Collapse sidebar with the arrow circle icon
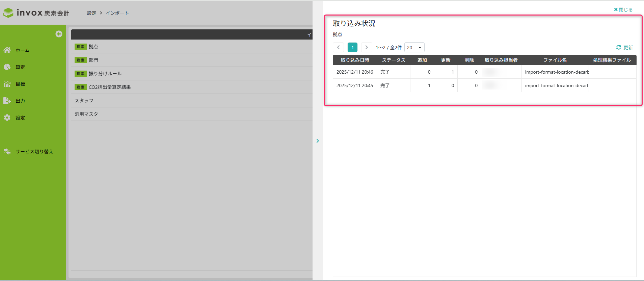This screenshot has height=281, width=644. [x=59, y=34]
